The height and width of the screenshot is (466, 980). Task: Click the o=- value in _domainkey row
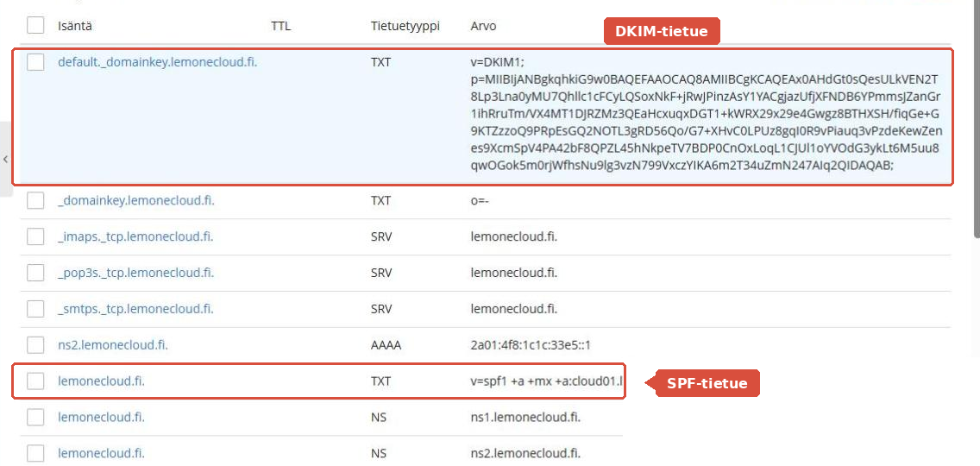(x=481, y=201)
